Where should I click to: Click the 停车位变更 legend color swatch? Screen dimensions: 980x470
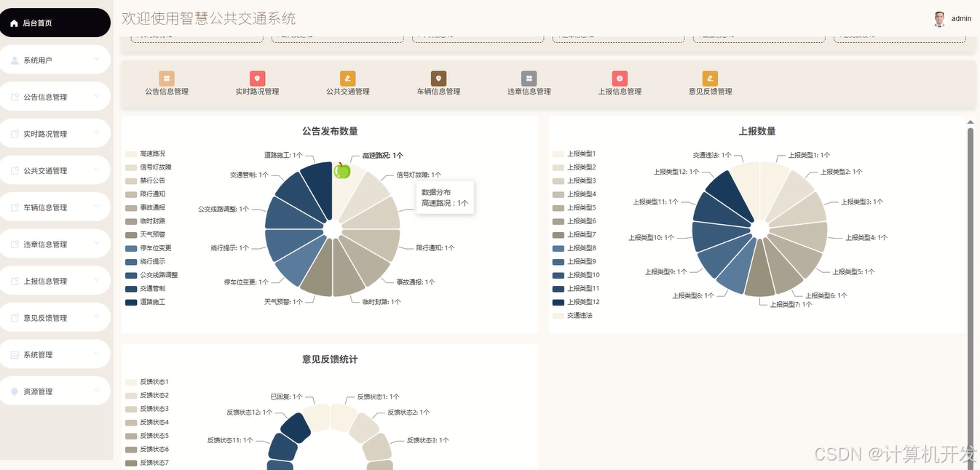click(x=131, y=248)
